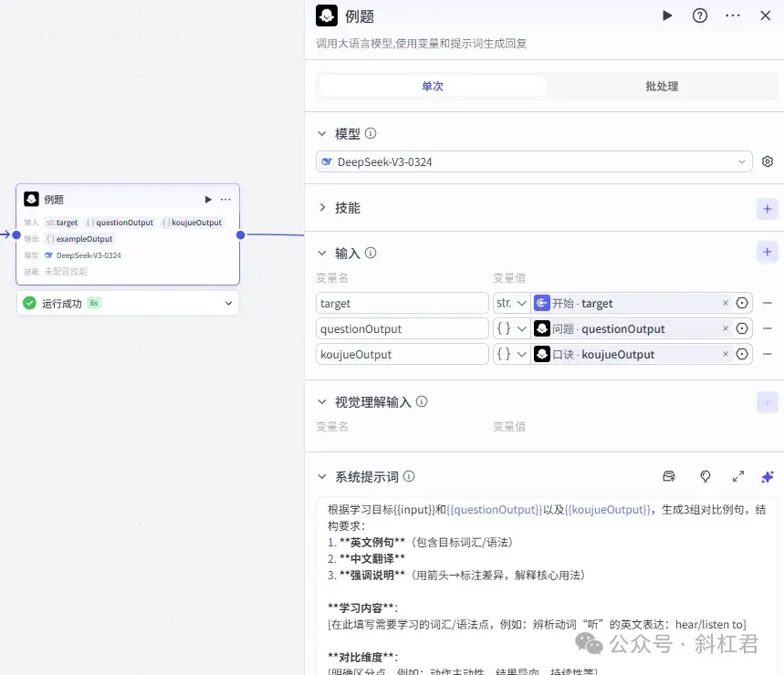Image resolution: width=784 pixels, height=675 pixels.
Task: Collapse the 视觉理解输入 section
Action: [x=322, y=401]
